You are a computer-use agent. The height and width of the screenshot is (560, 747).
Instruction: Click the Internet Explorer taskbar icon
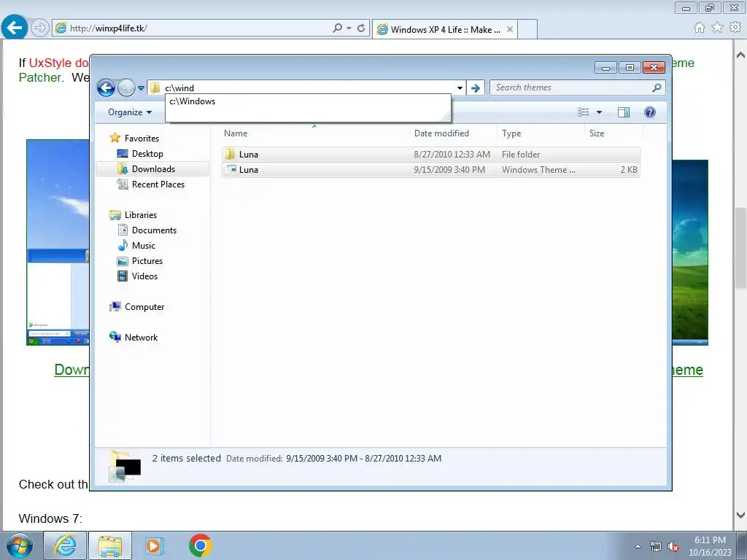coord(65,545)
